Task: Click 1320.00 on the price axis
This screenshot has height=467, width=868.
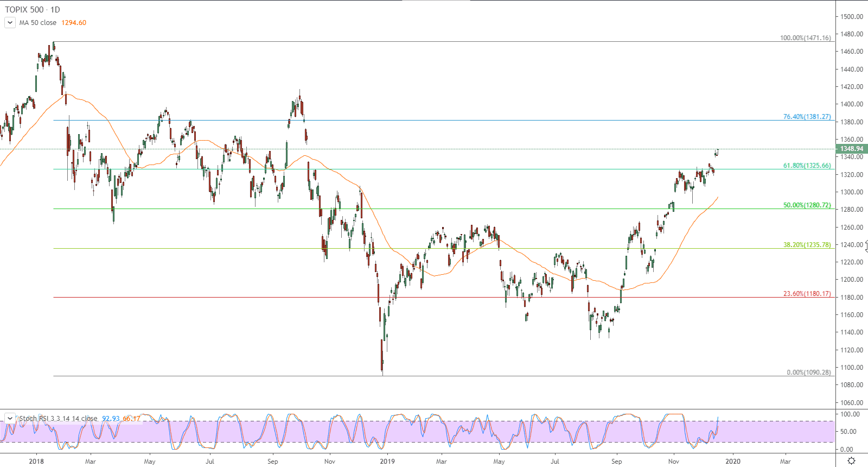Action: (852, 175)
